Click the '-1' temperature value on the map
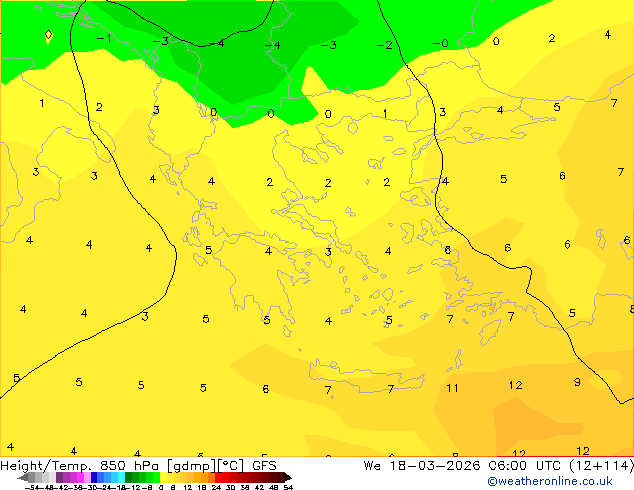Image resolution: width=634 pixels, height=490 pixels. pos(104,38)
